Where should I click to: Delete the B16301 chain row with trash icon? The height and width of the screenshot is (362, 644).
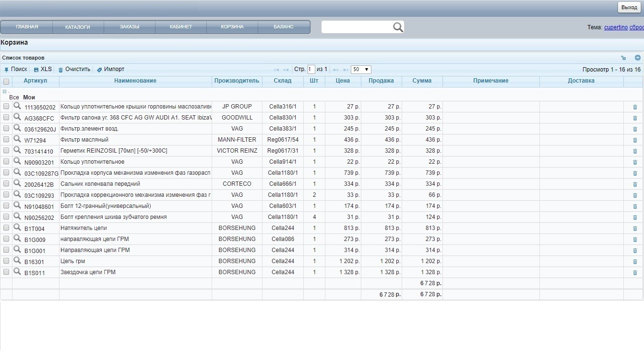point(635,262)
